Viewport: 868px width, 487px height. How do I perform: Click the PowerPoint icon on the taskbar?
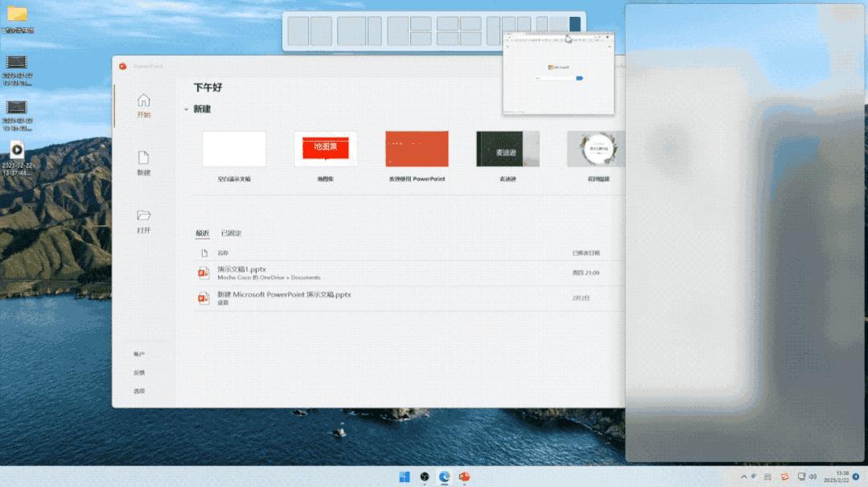point(464,477)
